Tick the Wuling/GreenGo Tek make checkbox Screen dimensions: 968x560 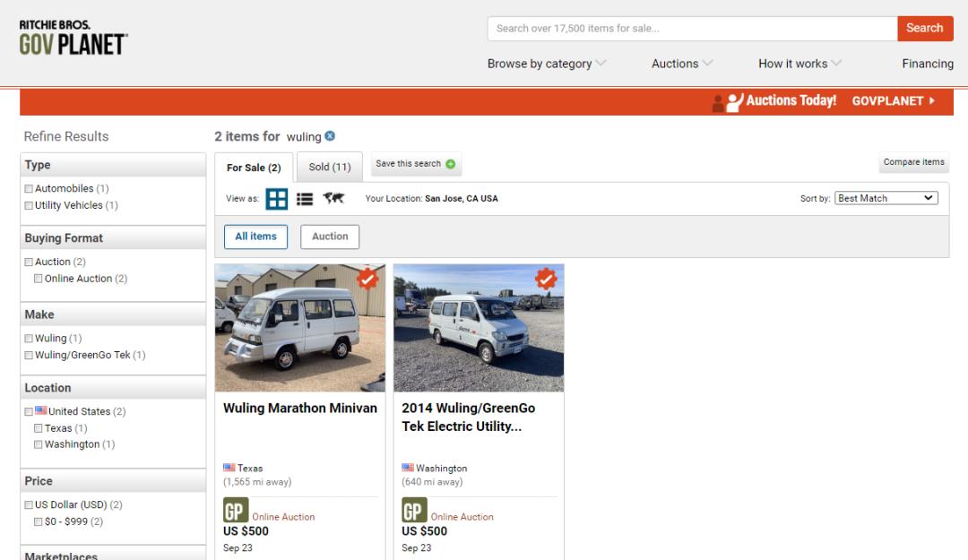tap(30, 355)
